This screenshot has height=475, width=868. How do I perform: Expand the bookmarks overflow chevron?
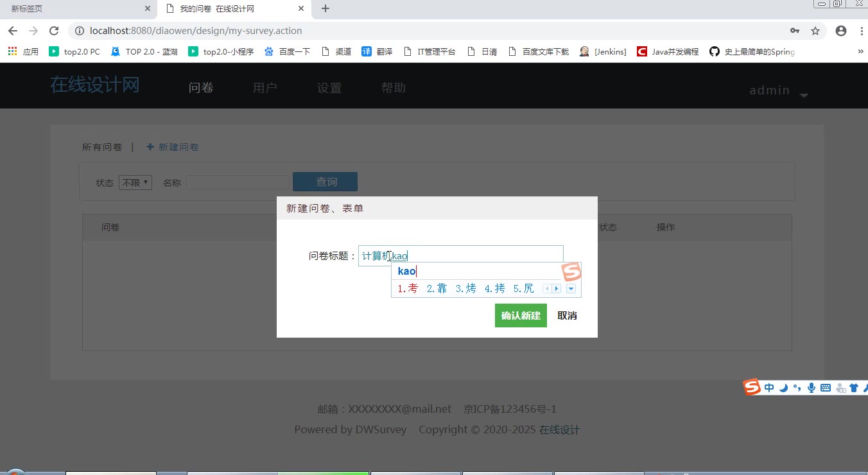[x=860, y=51]
